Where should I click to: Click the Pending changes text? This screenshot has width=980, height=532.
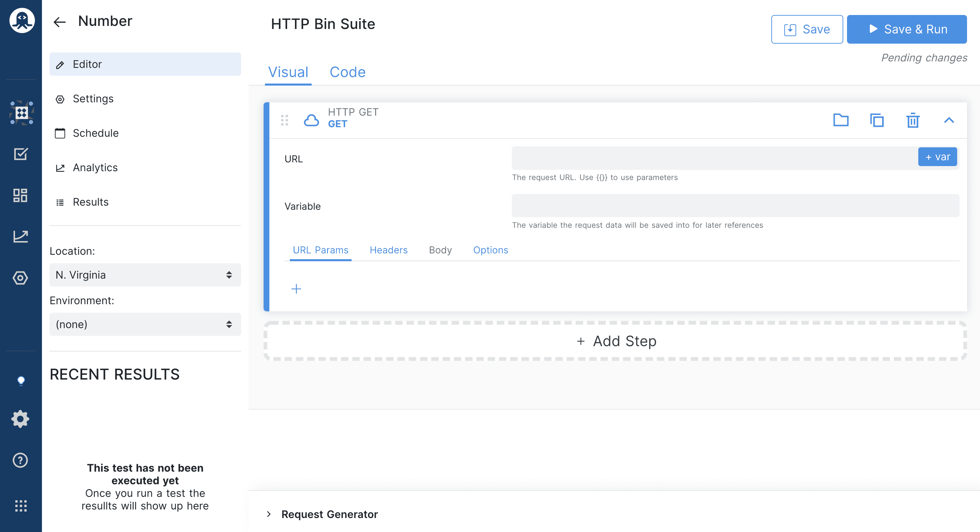point(924,57)
